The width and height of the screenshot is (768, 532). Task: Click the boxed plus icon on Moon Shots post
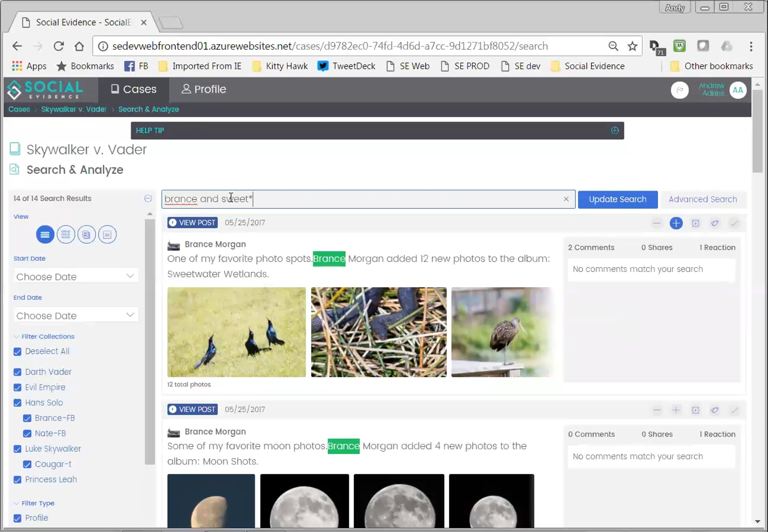(x=695, y=410)
